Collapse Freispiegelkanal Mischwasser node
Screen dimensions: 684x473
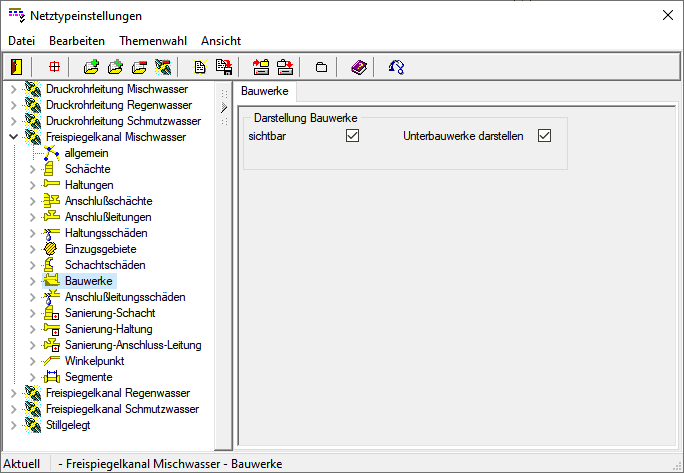[13, 137]
